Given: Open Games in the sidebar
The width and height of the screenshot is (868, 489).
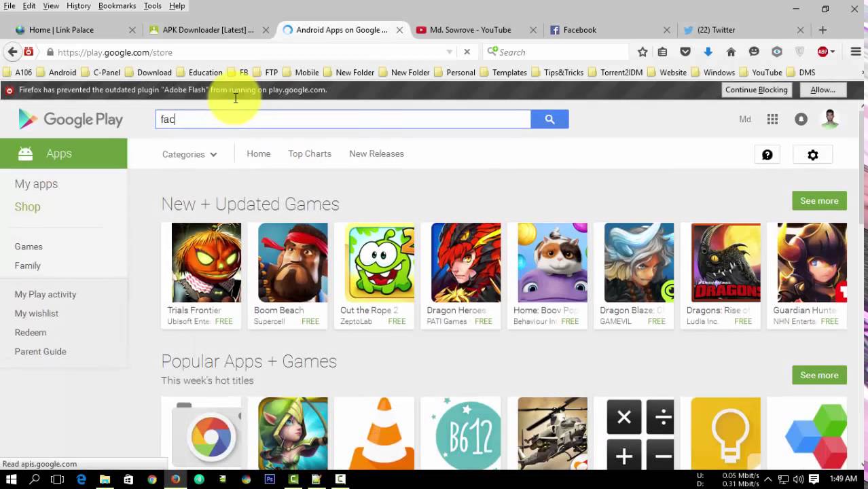Looking at the screenshot, I should (x=29, y=247).
